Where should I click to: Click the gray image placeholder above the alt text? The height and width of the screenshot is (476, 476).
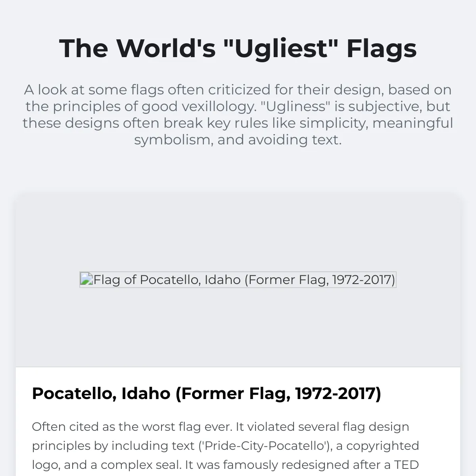click(238, 234)
